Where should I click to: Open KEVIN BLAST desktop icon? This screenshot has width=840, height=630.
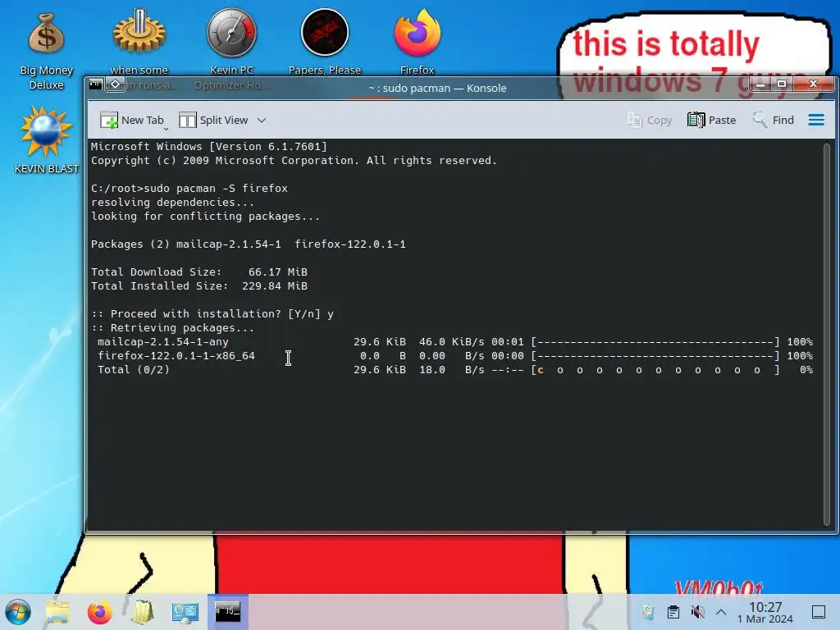pos(46,140)
